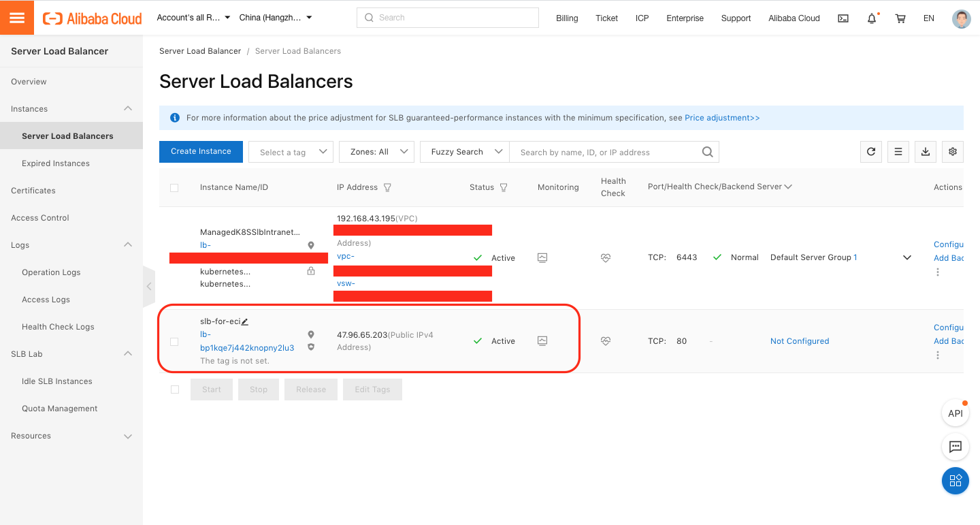Viewport: 980px width, 525px height.
Task: Open the shopping cart
Action: click(900, 18)
